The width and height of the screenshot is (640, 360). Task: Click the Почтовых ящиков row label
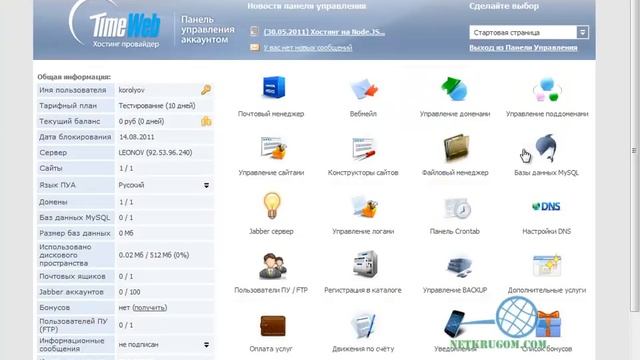click(72, 277)
